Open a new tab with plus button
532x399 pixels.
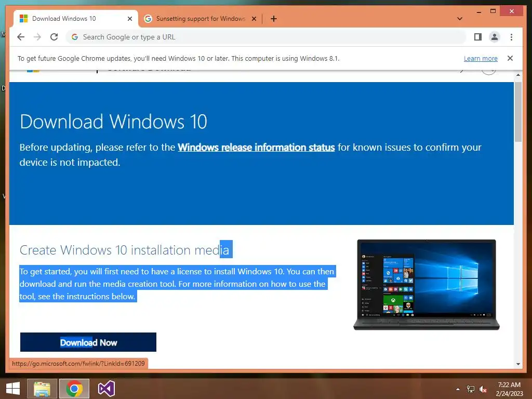click(x=274, y=19)
